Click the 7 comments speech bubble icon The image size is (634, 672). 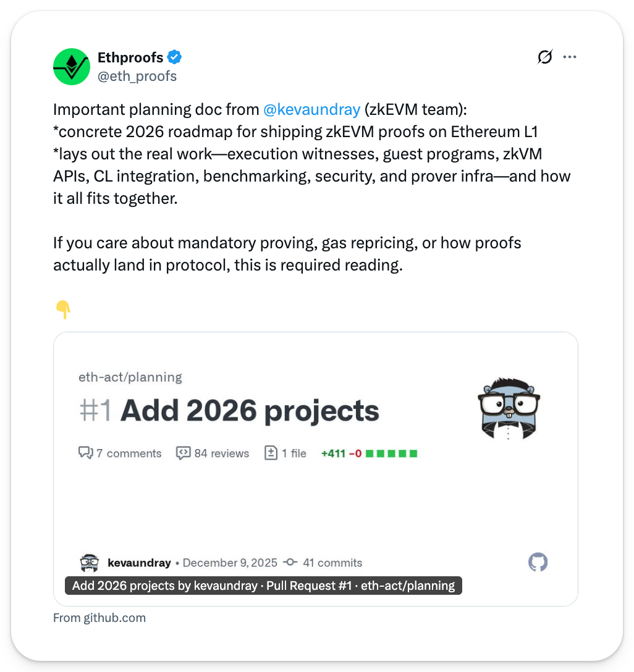(85, 453)
